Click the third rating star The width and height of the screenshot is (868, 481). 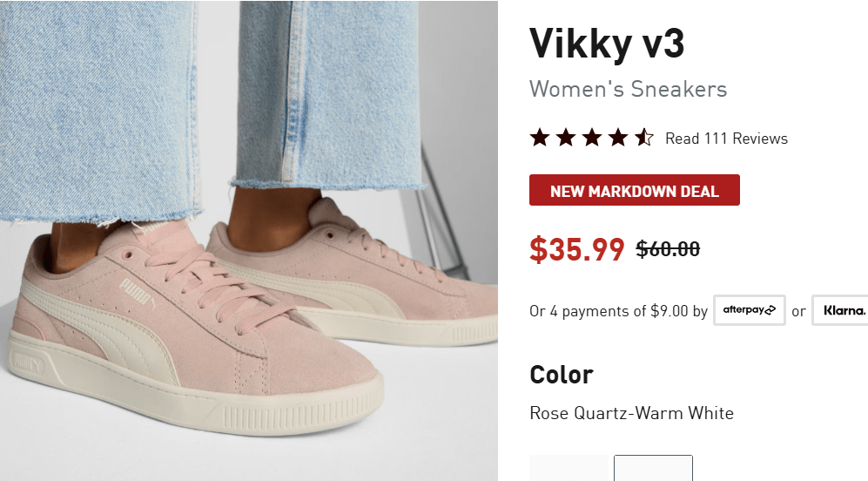[592, 138]
